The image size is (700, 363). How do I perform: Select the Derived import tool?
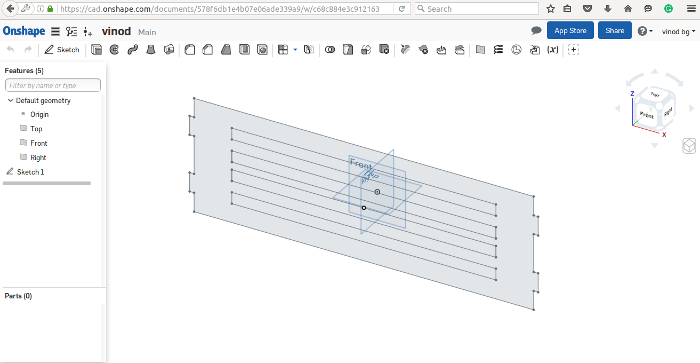pyautogui.click(x=534, y=50)
